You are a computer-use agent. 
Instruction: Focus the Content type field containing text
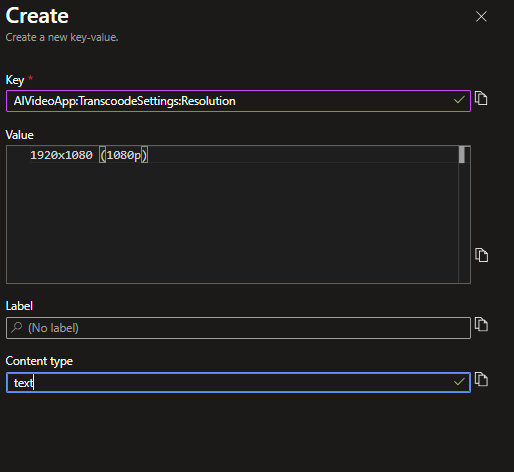coord(238,382)
